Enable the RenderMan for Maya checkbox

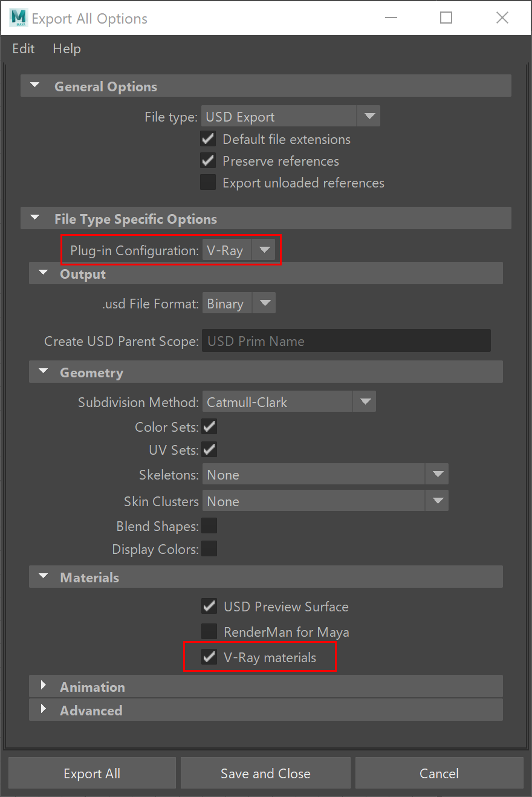[x=209, y=632]
